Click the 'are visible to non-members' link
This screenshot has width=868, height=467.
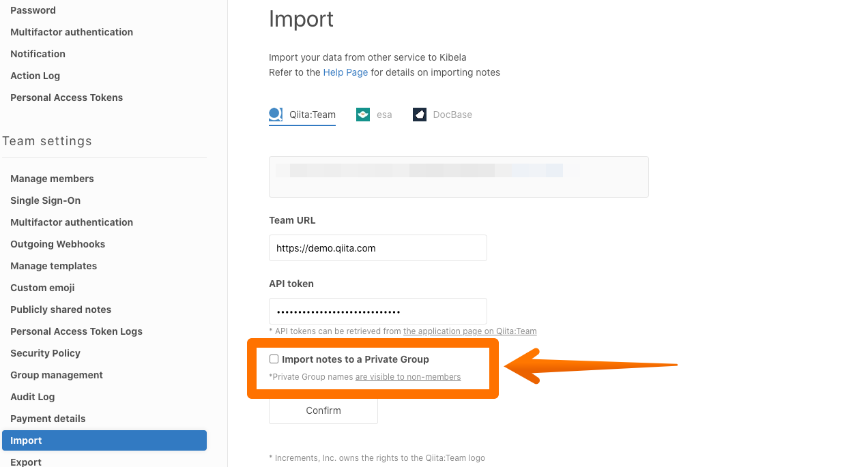click(x=407, y=377)
